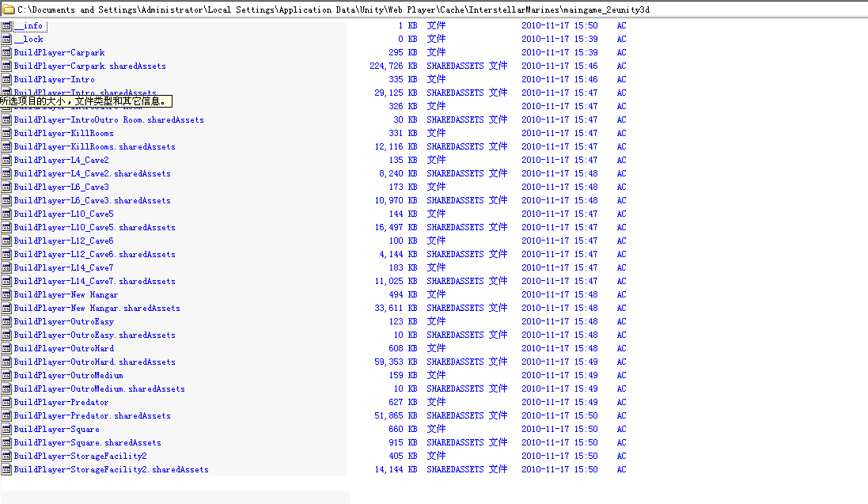Click the icon beside BuildPlayer-L4_Cave2

tap(6, 160)
